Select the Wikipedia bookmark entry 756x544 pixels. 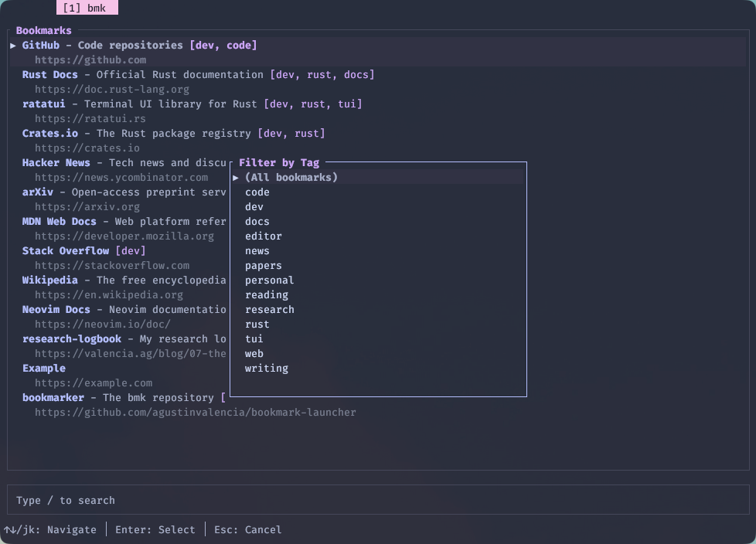pos(49,280)
